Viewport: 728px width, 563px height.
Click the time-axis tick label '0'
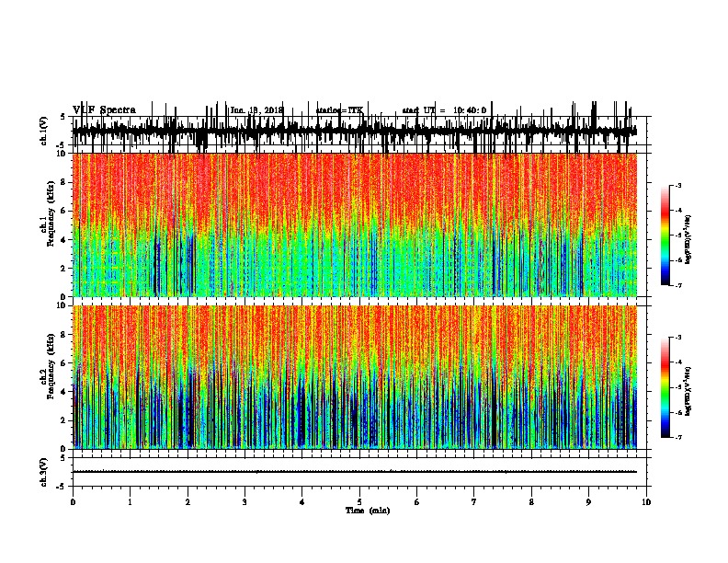(73, 502)
